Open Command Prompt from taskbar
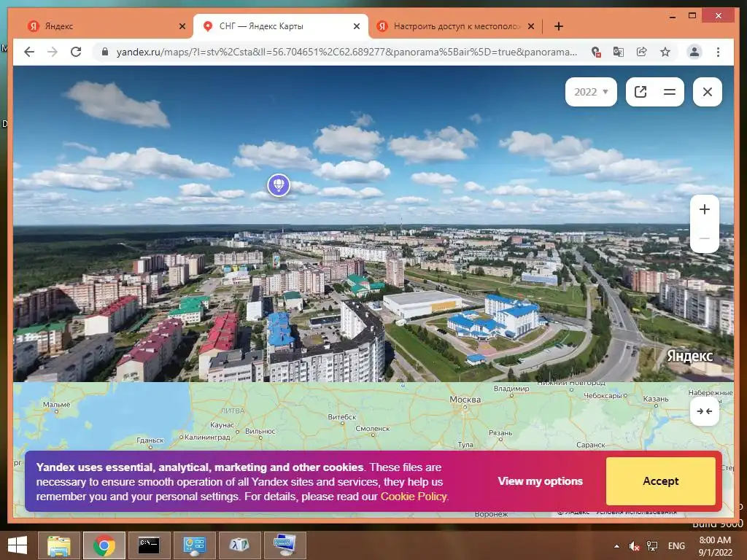The height and width of the screenshot is (560, 747). pyautogui.click(x=149, y=545)
